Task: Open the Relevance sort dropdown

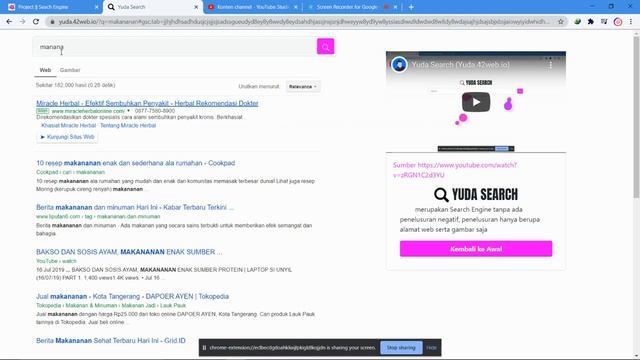Action: [302, 87]
